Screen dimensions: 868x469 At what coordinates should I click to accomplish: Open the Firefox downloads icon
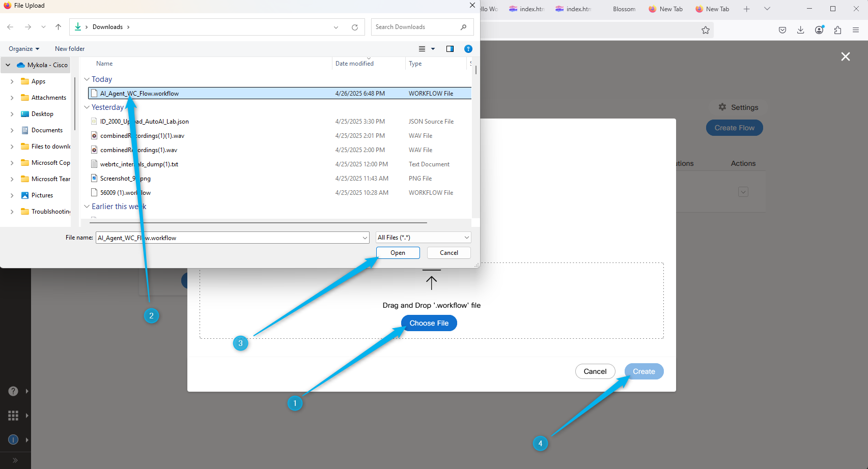pyautogui.click(x=800, y=30)
